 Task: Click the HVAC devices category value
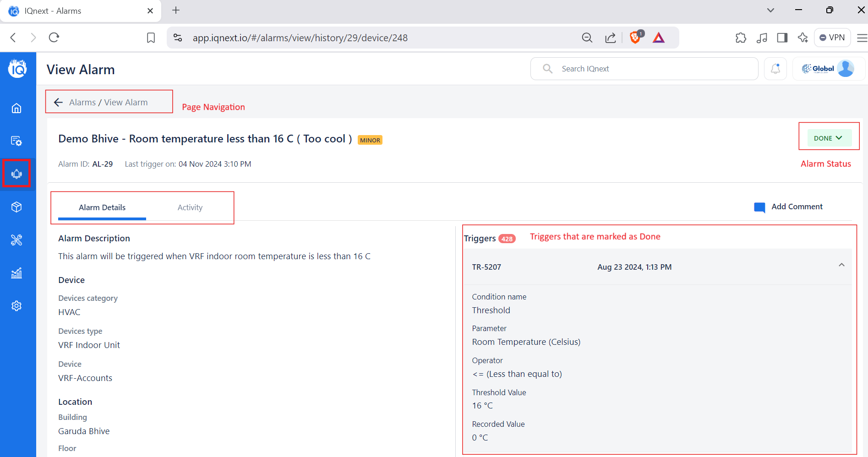coord(69,312)
